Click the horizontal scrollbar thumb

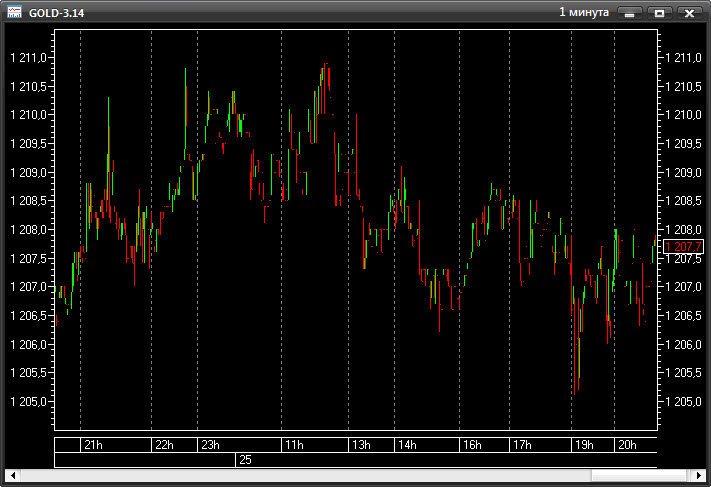(x=639, y=475)
